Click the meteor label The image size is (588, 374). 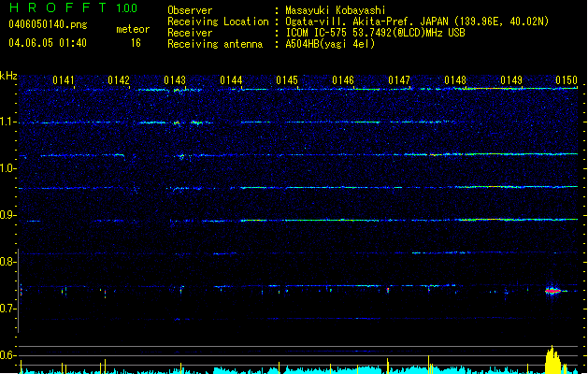click(x=133, y=29)
